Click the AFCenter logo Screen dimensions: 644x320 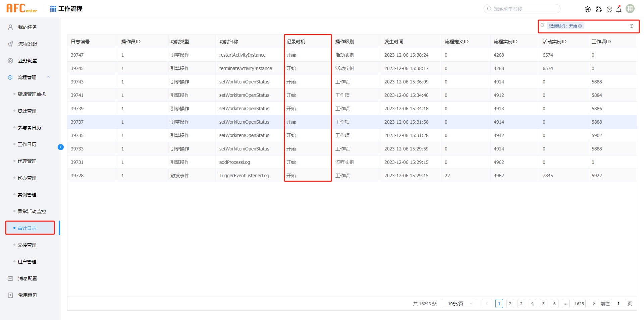coord(21,8)
